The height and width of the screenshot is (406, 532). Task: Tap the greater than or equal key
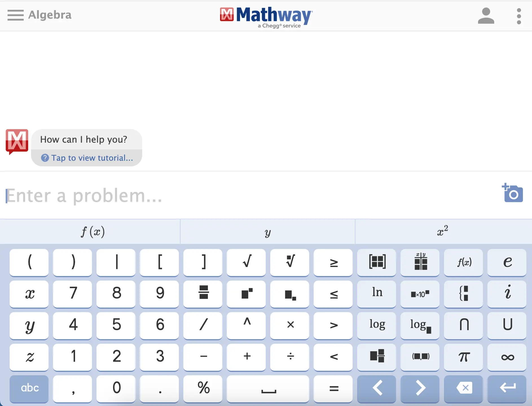pos(333,262)
